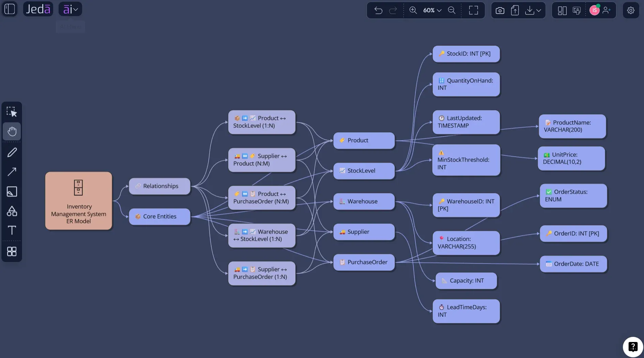The height and width of the screenshot is (358, 644).
Task: Click the LastUpdated: TIMESTAMP node
Action: (466, 122)
